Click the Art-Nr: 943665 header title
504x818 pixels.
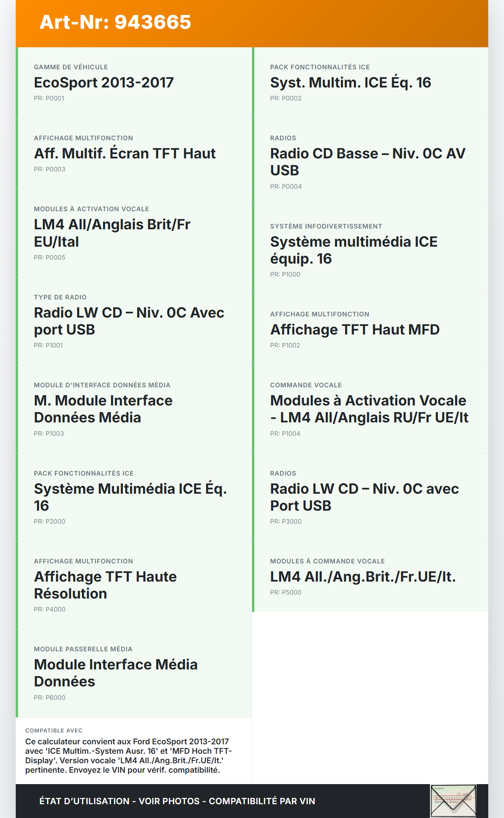(115, 22)
